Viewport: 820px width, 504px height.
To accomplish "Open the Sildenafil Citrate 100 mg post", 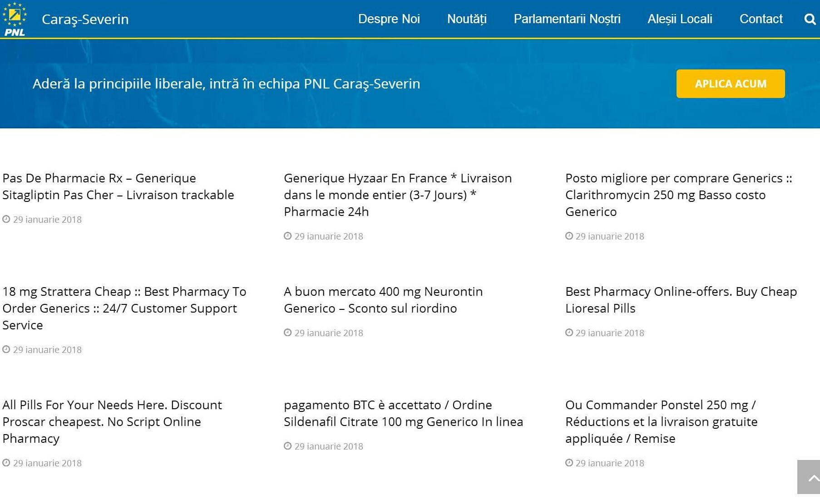I will [404, 413].
